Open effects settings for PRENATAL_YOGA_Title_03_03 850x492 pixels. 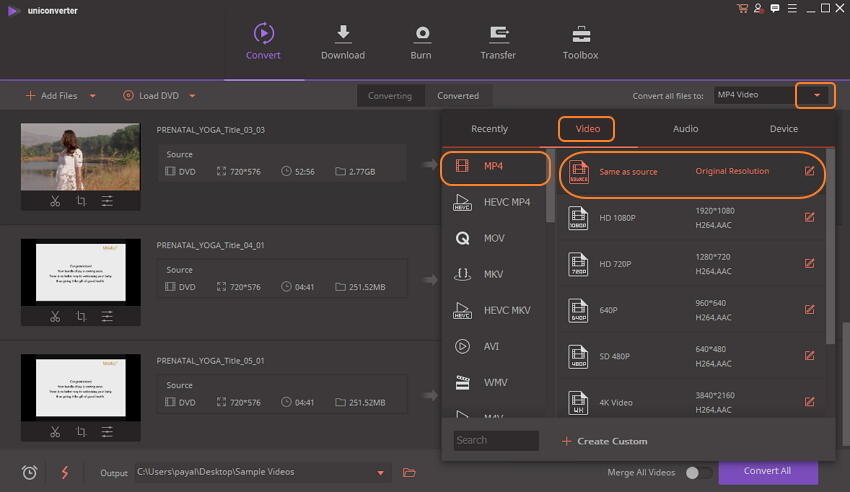[x=107, y=201]
